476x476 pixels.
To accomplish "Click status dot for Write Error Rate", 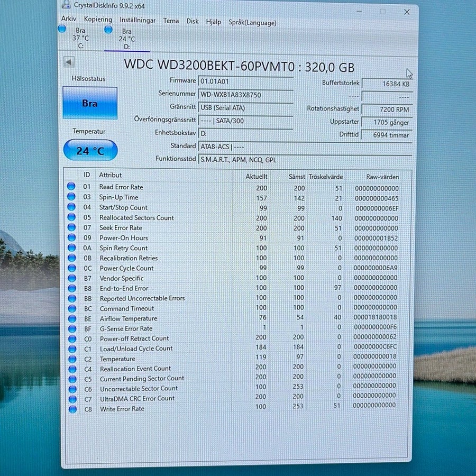I will click(72, 409).
